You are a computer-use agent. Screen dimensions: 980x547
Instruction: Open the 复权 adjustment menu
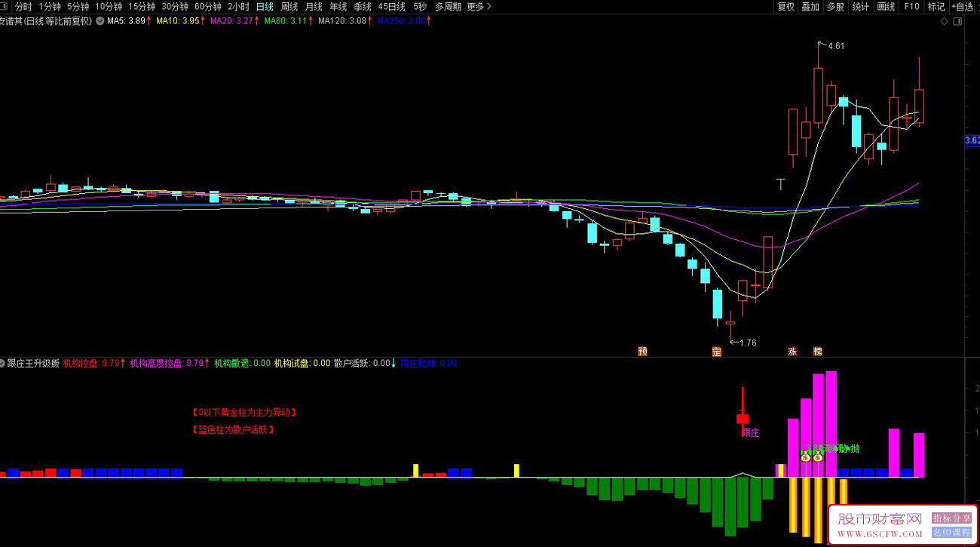pos(786,6)
